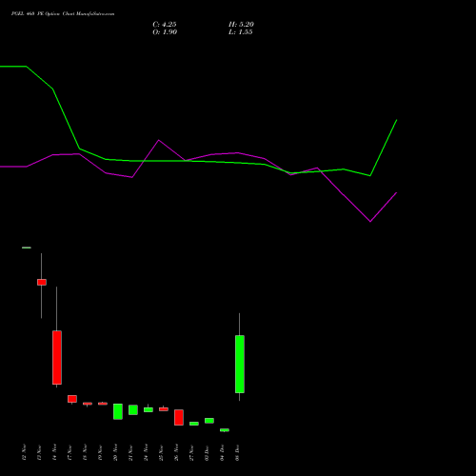Click the small green candle above 04 Dec
Viewport: 476px width, 476px height.
click(225, 430)
